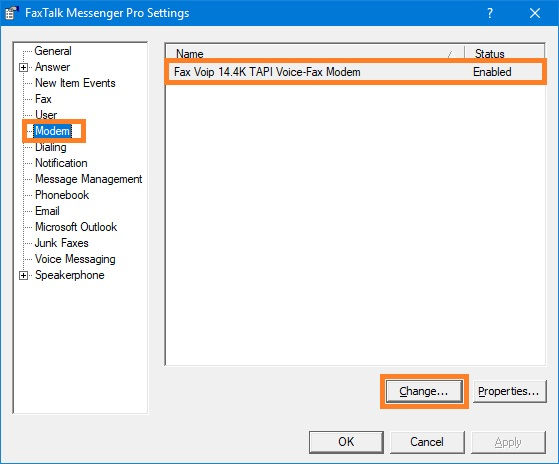Go to User settings
The height and width of the screenshot is (464, 559).
46,115
